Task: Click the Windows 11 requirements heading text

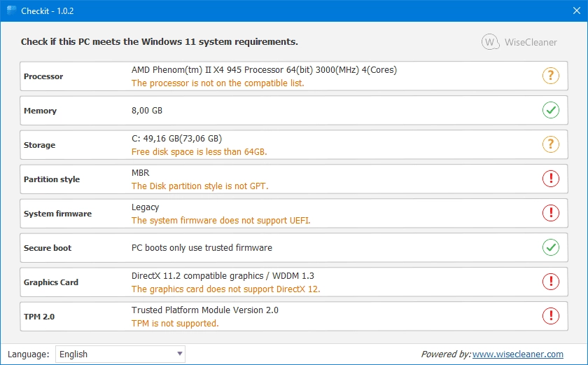Action: tap(160, 41)
